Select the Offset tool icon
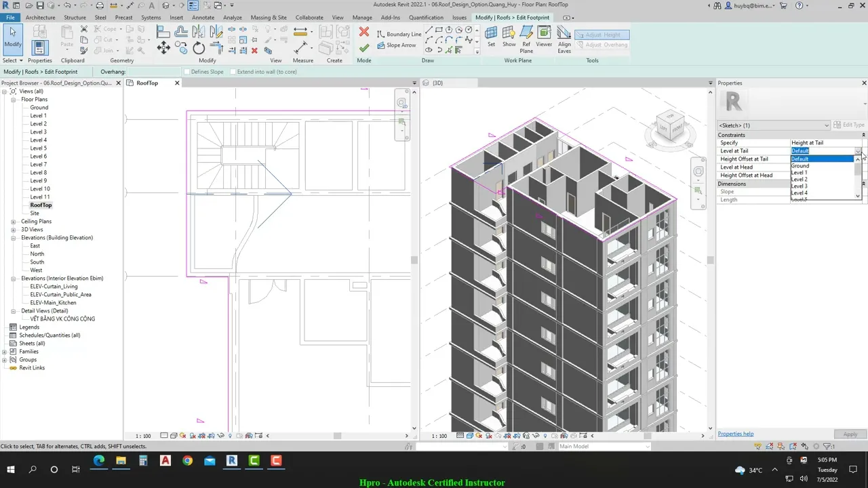Viewport: 868px width, 488px height. click(181, 32)
